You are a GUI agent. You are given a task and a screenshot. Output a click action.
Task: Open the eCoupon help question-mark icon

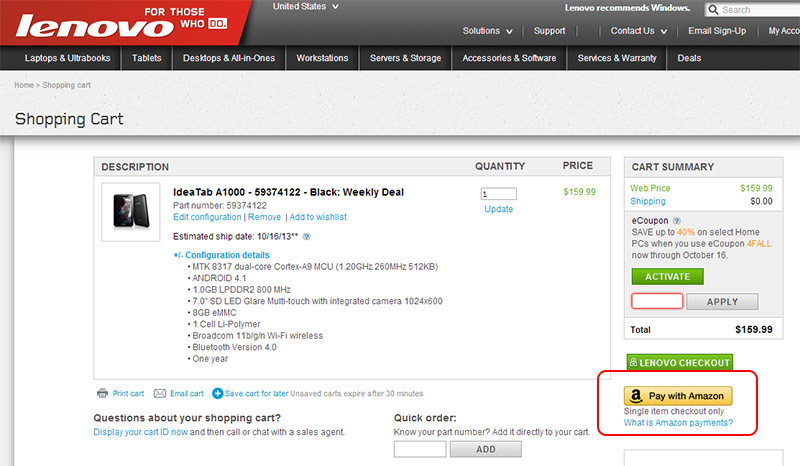(x=677, y=221)
